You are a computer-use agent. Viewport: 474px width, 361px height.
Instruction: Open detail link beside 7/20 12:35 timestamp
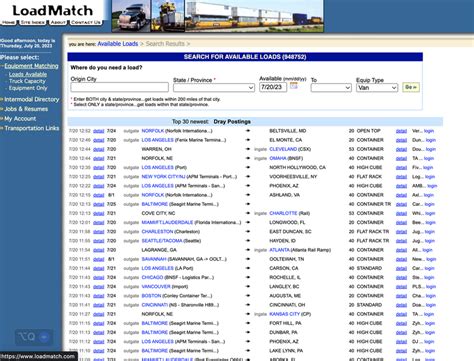coord(98,167)
